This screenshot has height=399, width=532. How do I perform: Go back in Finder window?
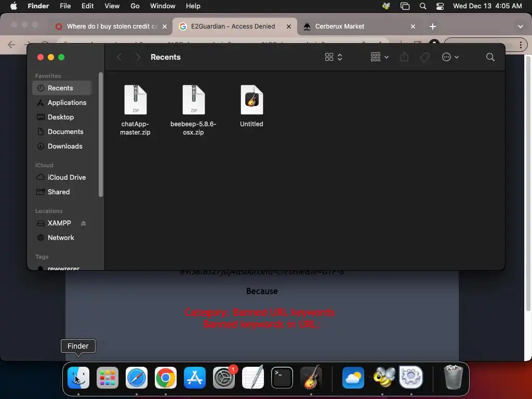(119, 57)
